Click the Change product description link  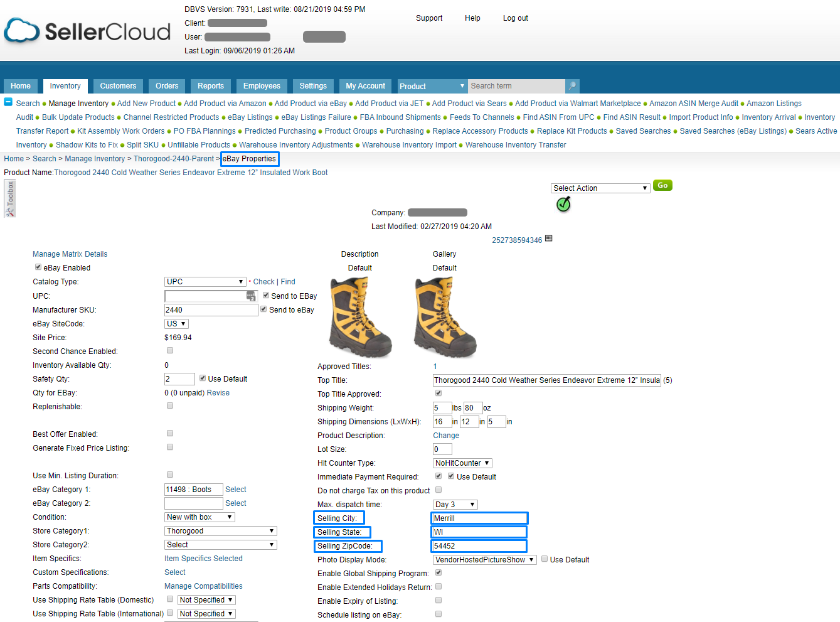tap(446, 436)
